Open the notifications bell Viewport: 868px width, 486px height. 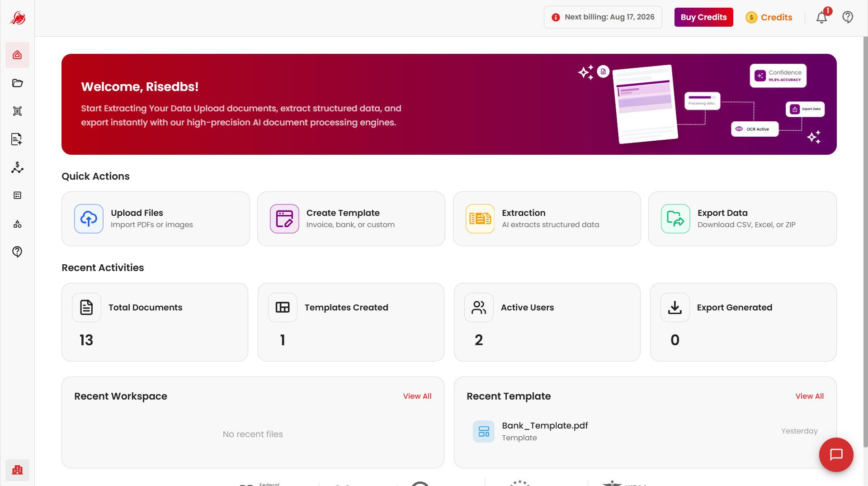click(x=821, y=18)
